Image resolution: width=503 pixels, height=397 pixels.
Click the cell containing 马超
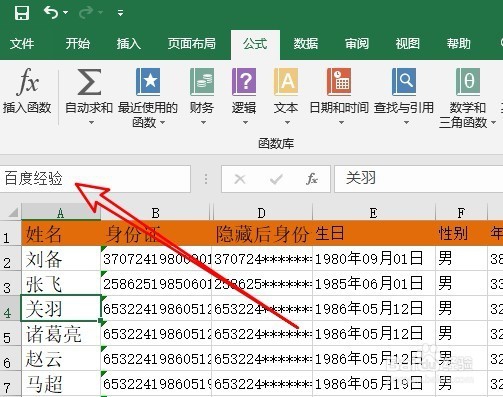pos(61,383)
